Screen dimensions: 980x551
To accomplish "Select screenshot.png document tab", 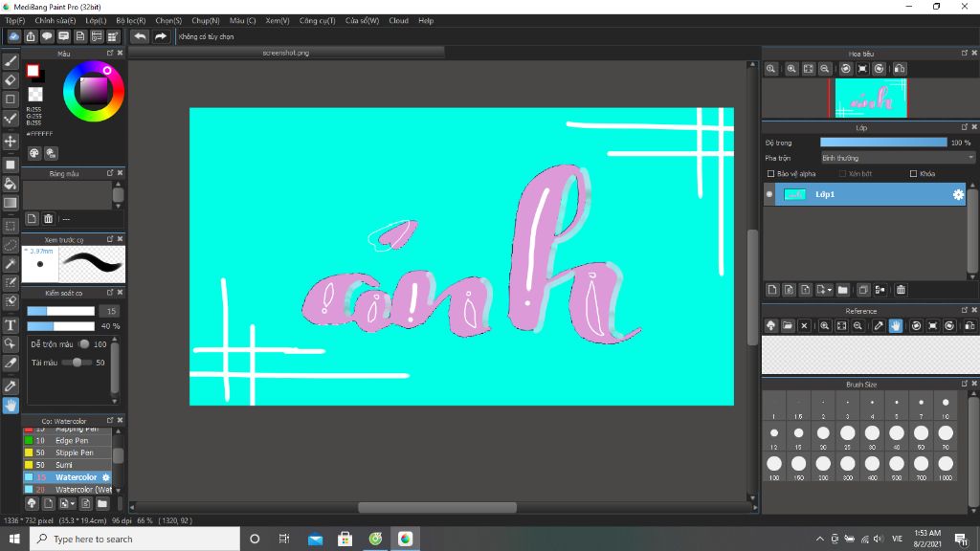I will coord(286,54).
